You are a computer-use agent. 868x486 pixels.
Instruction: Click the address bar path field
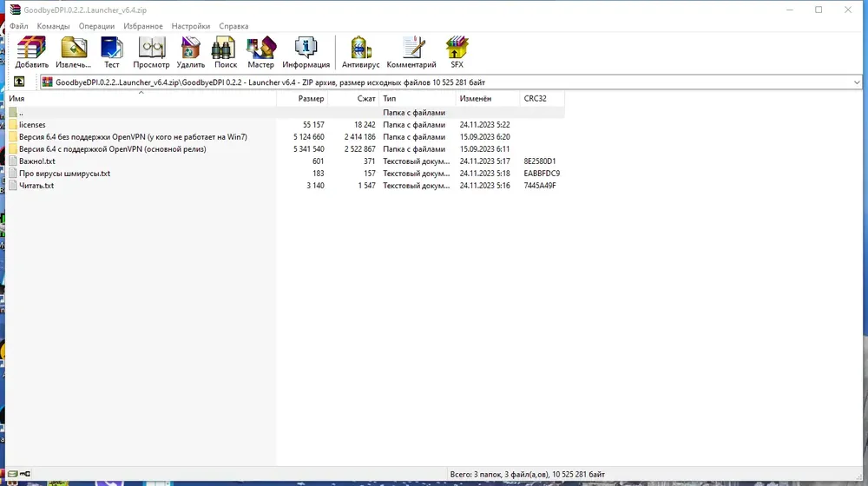point(451,82)
